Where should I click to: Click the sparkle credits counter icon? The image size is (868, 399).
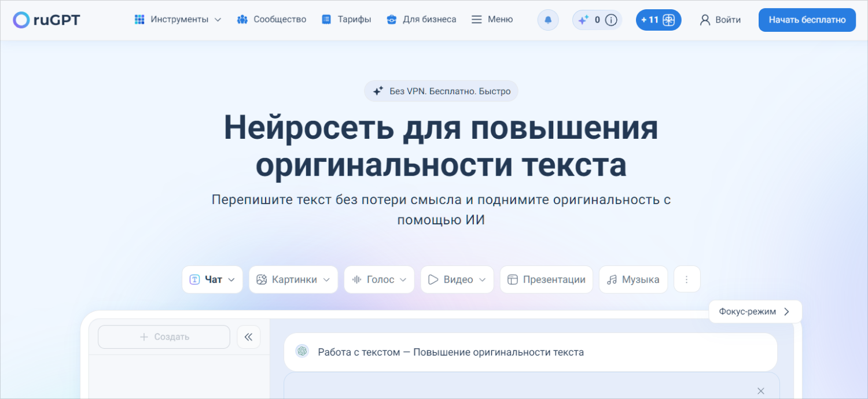click(x=583, y=20)
